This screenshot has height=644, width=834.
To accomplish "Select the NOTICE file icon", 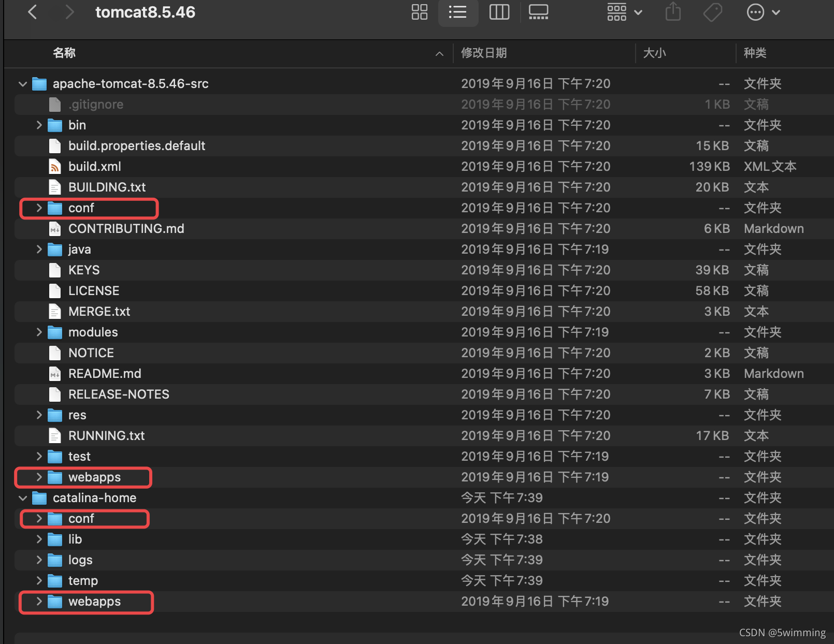I will pyautogui.click(x=55, y=353).
